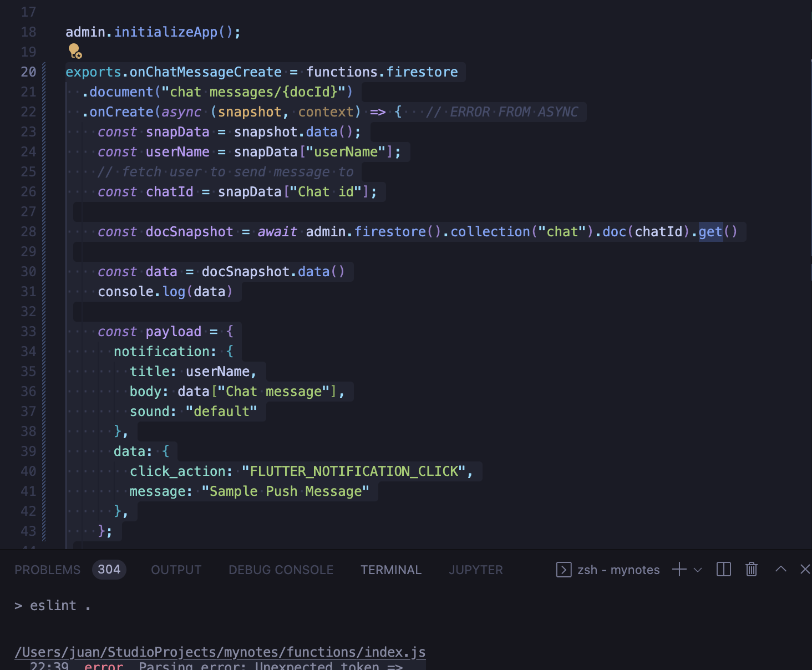Click 'userName' after title on line 35
The height and width of the screenshot is (670, 812).
(217, 372)
